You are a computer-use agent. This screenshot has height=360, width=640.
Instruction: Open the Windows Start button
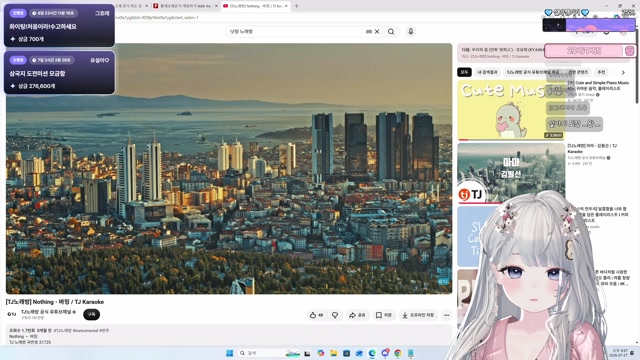[229, 353]
